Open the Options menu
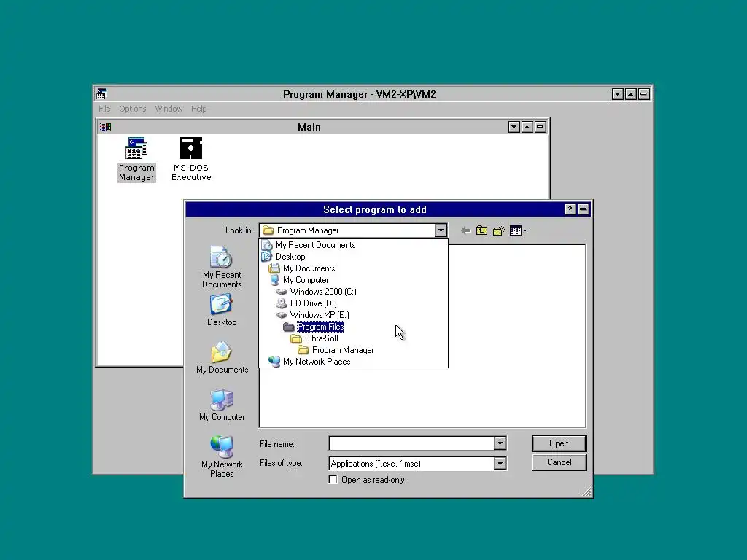This screenshot has height=560, width=747. click(x=133, y=109)
